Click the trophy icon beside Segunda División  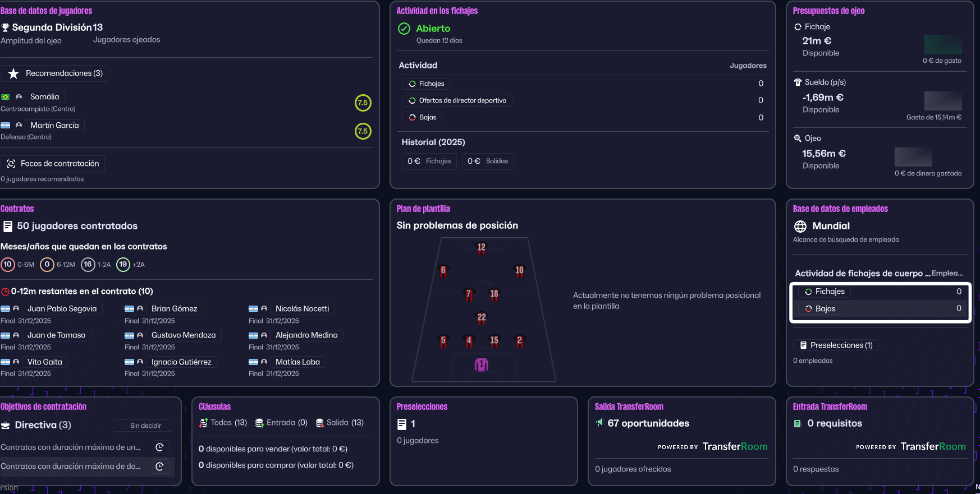(6, 27)
